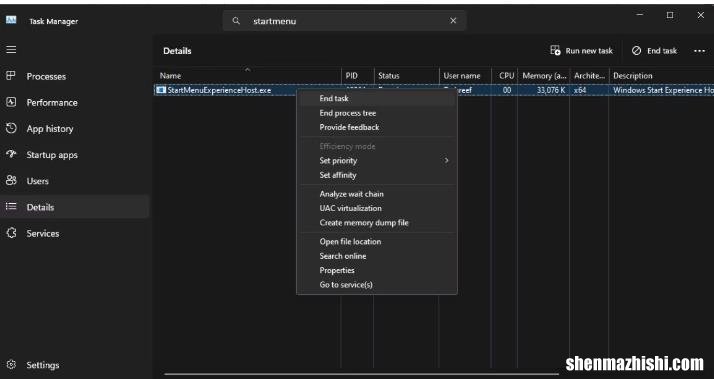Open the three-dot more options menu
The image size is (714, 379).
click(x=699, y=51)
